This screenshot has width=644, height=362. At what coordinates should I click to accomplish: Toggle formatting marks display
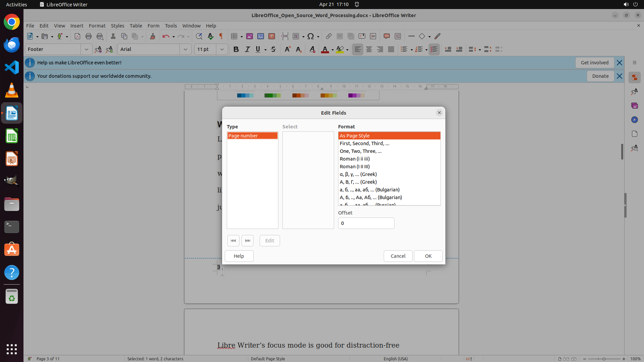coord(221,36)
